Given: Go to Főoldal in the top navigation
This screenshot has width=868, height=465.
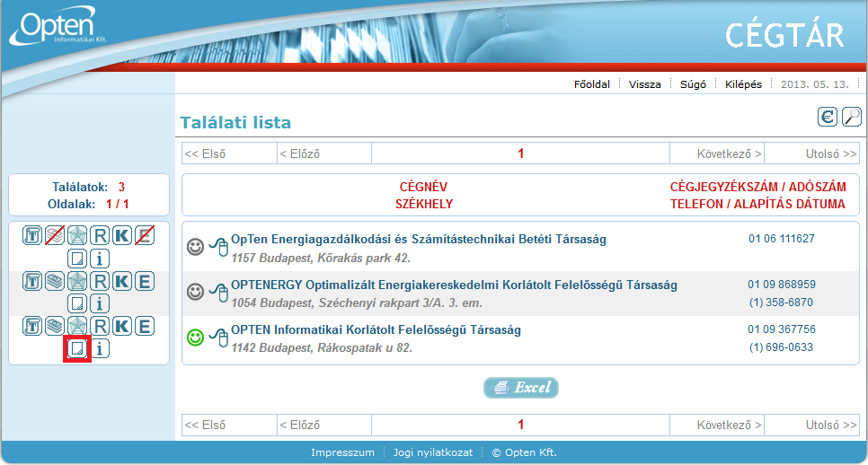Looking at the screenshot, I should (592, 84).
